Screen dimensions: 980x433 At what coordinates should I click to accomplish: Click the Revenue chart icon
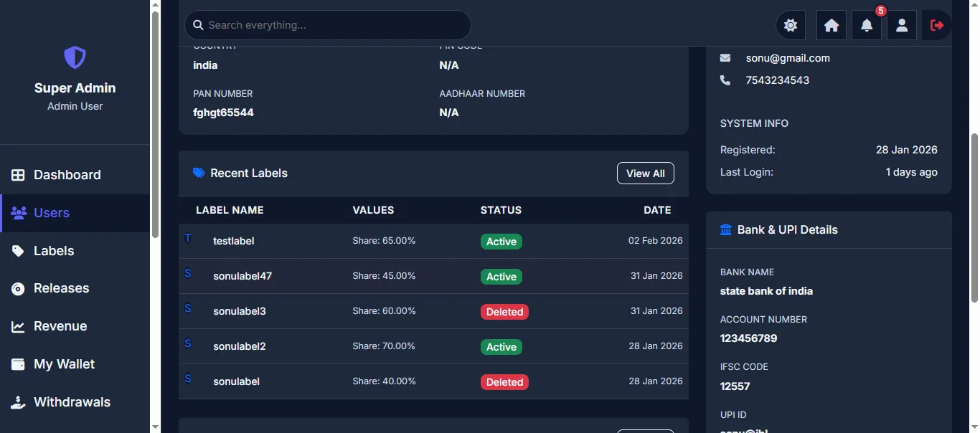(18, 326)
